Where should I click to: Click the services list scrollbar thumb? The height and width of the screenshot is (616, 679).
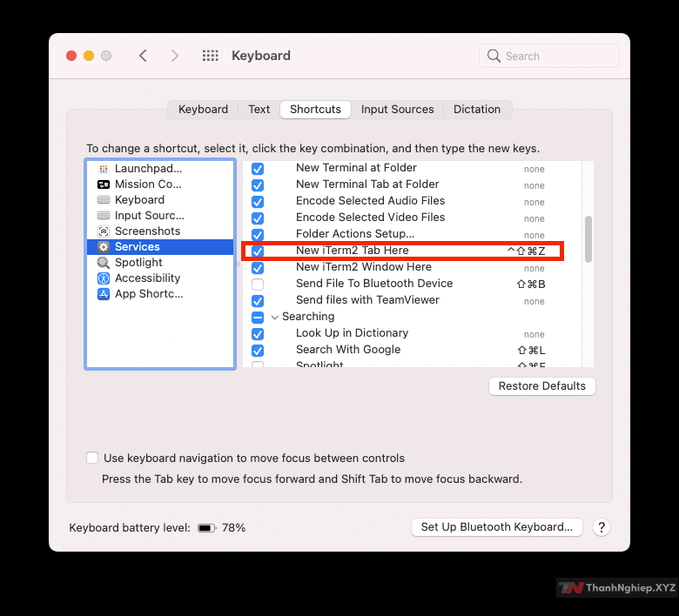[x=588, y=239]
